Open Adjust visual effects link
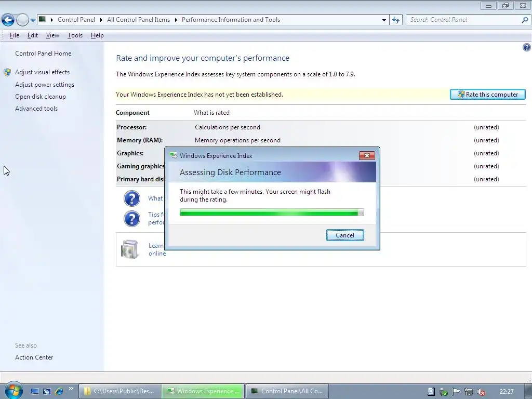This screenshot has width=532, height=399. point(42,72)
